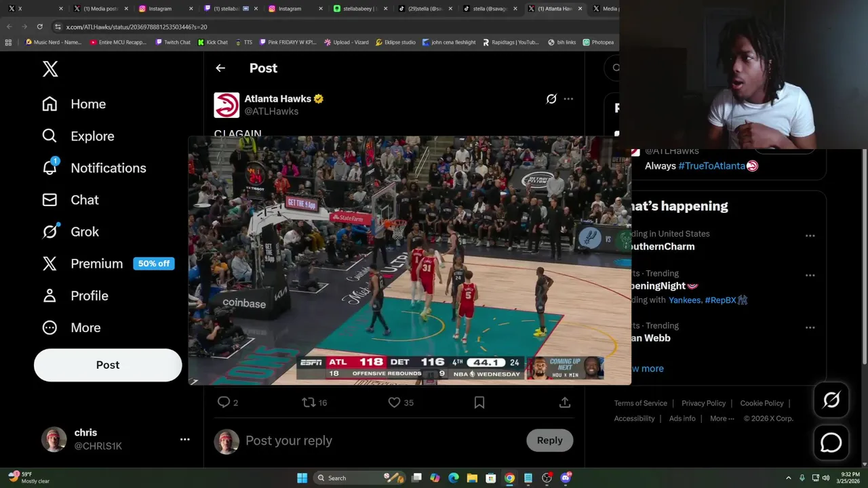Screen dimensions: 868x488
Task: Bookmark the Atlanta Hawks post
Action: 479,403
